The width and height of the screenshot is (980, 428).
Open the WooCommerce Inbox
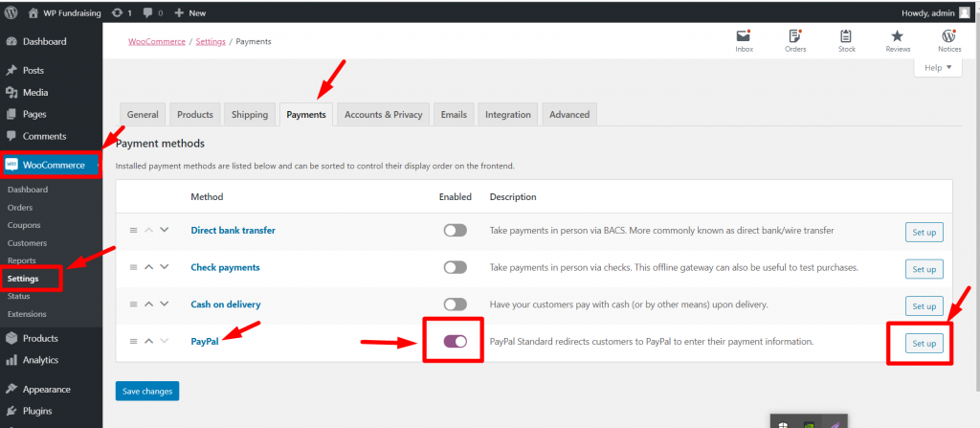(x=744, y=41)
